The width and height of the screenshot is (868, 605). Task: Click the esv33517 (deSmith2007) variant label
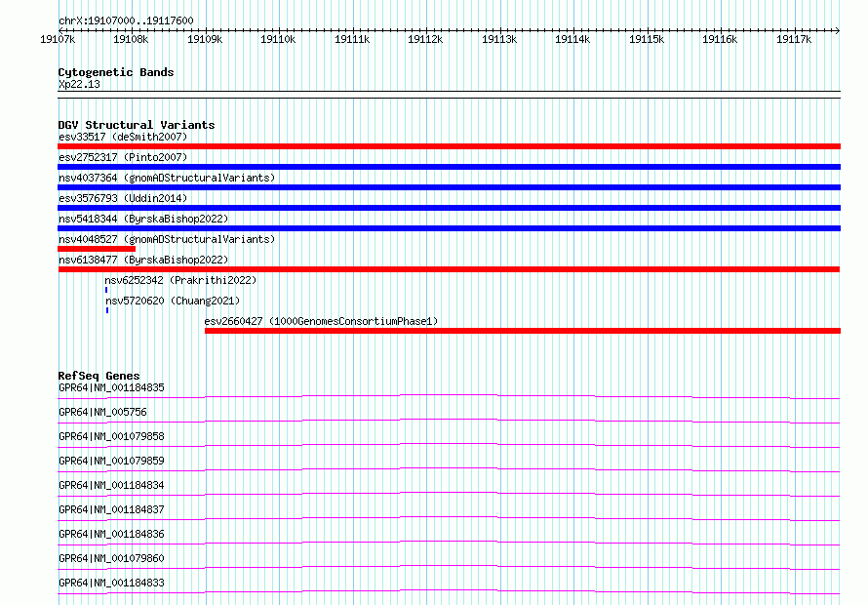[123, 137]
